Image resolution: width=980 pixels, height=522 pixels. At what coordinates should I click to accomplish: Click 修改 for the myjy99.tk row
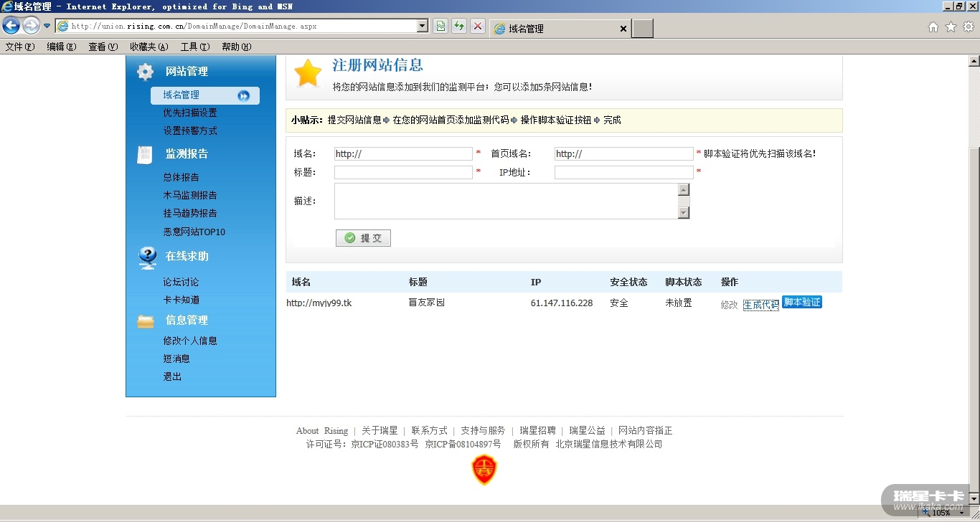pyautogui.click(x=729, y=304)
